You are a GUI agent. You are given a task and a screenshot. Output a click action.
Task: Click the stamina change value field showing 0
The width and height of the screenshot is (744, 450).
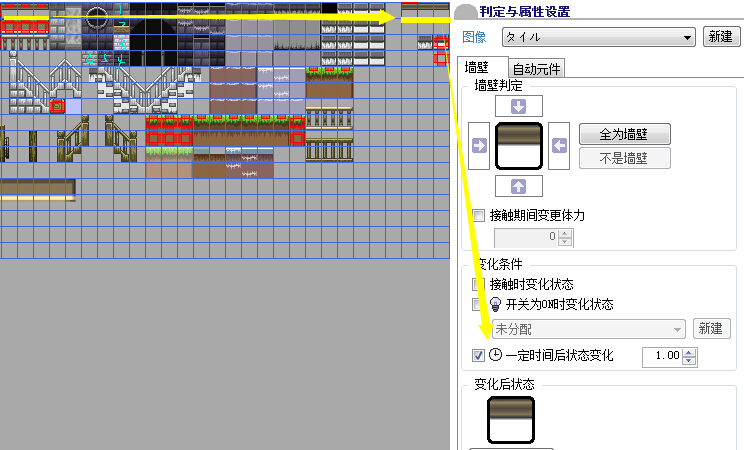pyautogui.click(x=526, y=237)
